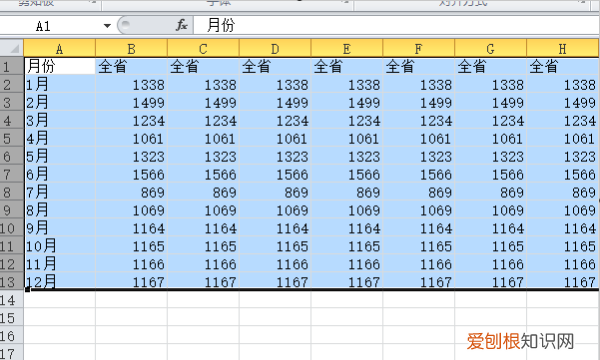Select row 7 header
Viewport: 600px width, 360px height.
click(x=11, y=174)
